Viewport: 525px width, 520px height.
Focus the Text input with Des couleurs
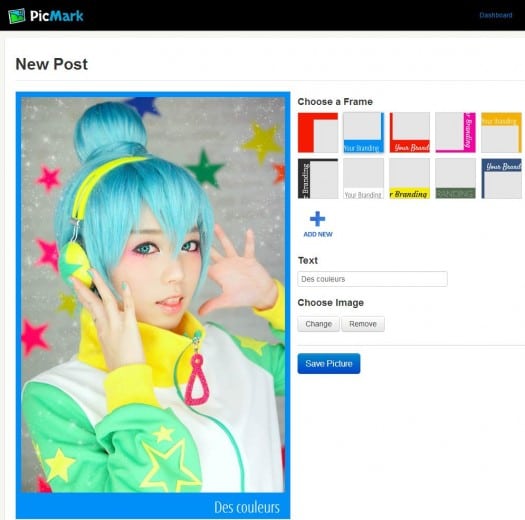coord(372,279)
